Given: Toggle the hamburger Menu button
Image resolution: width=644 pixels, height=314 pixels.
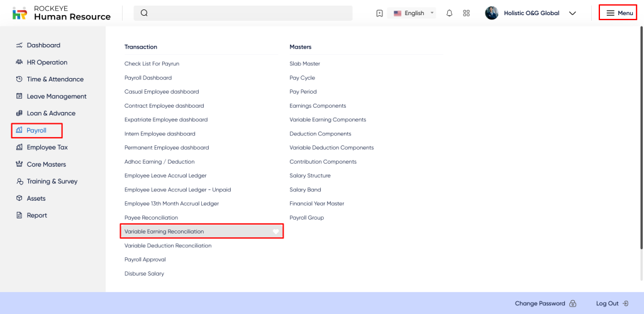Looking at the screenshot, I should click(x=619, y=13).
